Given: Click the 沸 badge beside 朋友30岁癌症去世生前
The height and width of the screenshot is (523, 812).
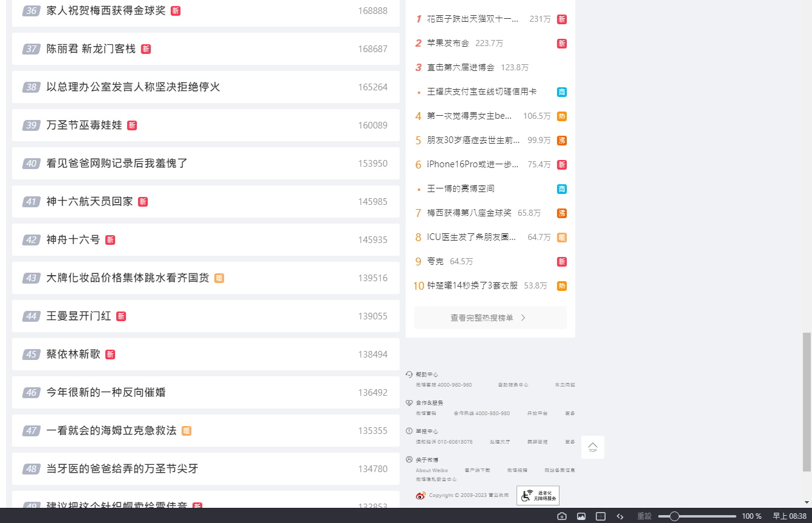Looking at the screenshot, I should (x=562, y=141).
